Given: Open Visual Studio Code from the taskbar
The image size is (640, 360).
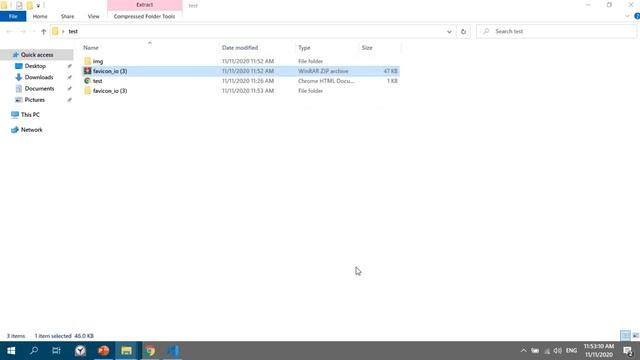Looking at the screenshot, I should 173,351.
